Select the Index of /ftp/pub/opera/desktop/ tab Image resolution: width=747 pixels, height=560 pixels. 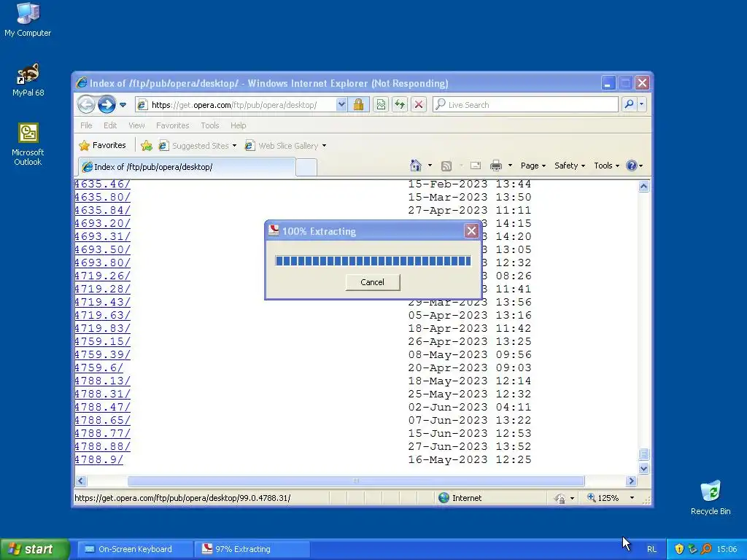[186, 167]
